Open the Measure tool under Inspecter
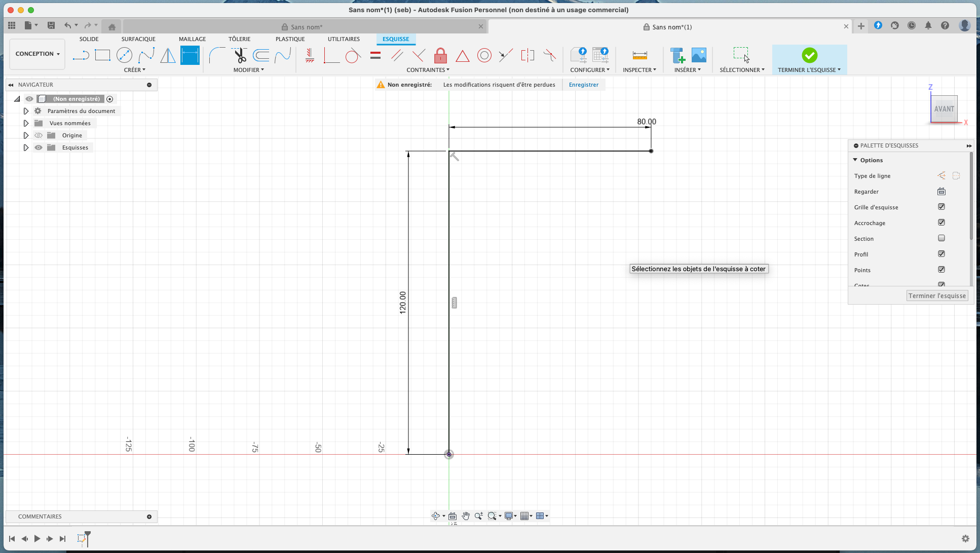The height and width of the screenshot is (553, 980). pyautogui.click(x=639, y=55)
